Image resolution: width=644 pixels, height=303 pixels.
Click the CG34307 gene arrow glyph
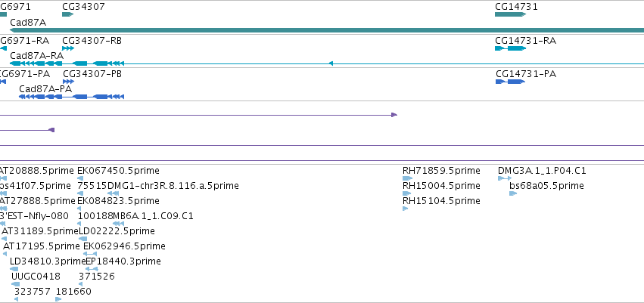68,14
